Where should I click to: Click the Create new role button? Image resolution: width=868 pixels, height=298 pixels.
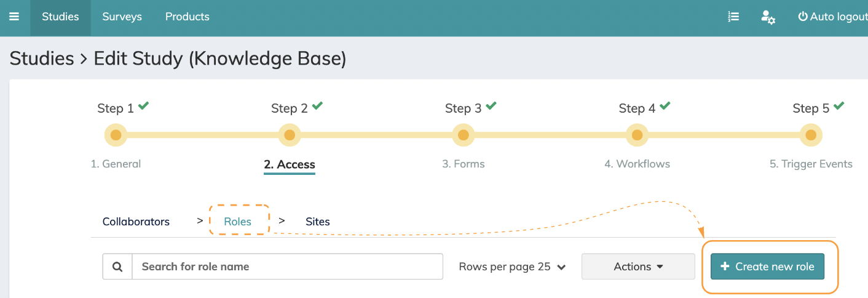(x=767, y=267)
